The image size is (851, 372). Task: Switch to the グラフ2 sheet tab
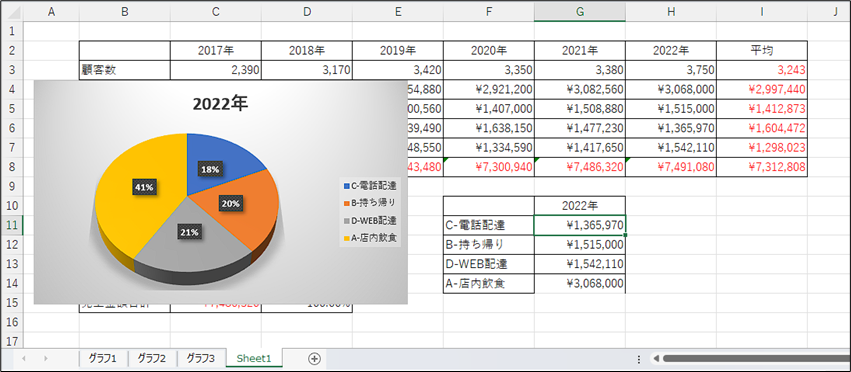pyautogui.click(x=152, y=358)
